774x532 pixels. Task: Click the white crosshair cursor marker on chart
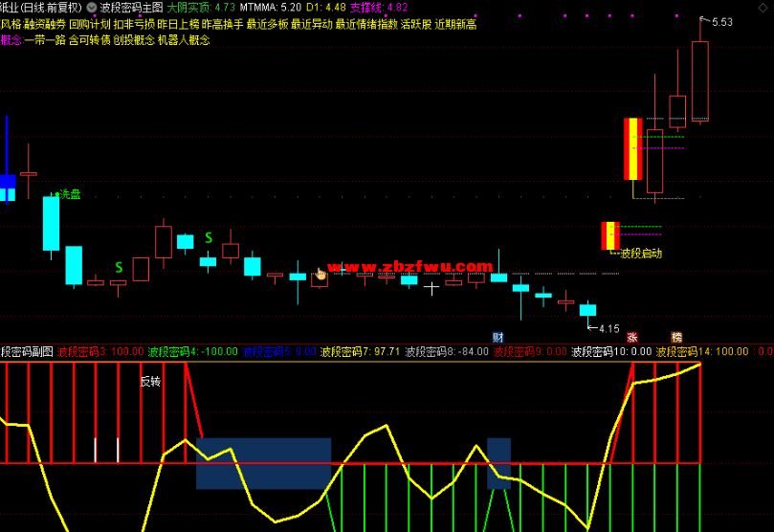pyautogui.click(x=431, y=288)
